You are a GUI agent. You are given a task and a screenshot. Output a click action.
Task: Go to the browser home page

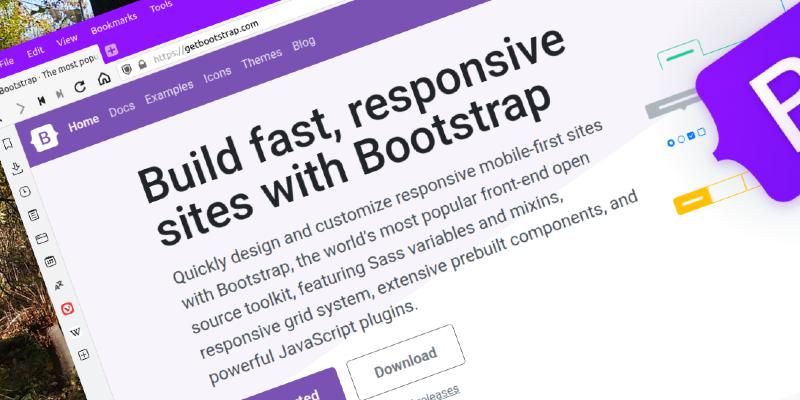[x=104, y=79]
